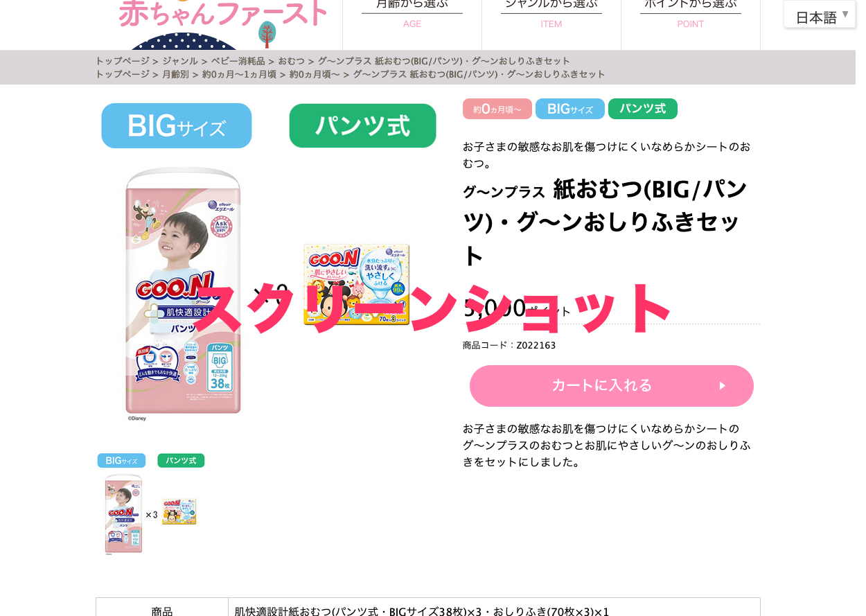The height and width of the screenshot is (616, 866).
Task: Click the 赤ちゃんファースト site logo
Action: tap(223, 14)
